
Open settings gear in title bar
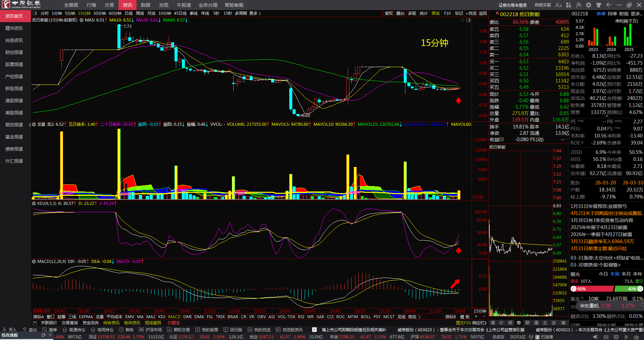[x=589, y=5]
